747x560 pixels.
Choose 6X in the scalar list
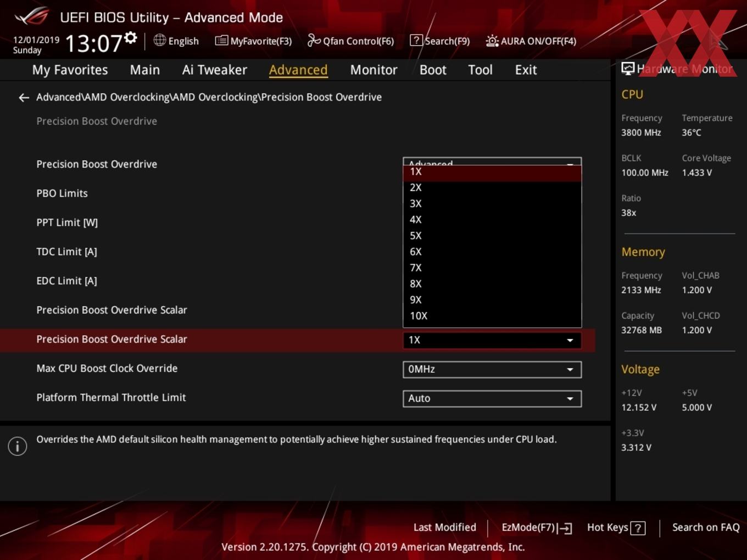tap(492, 252)
